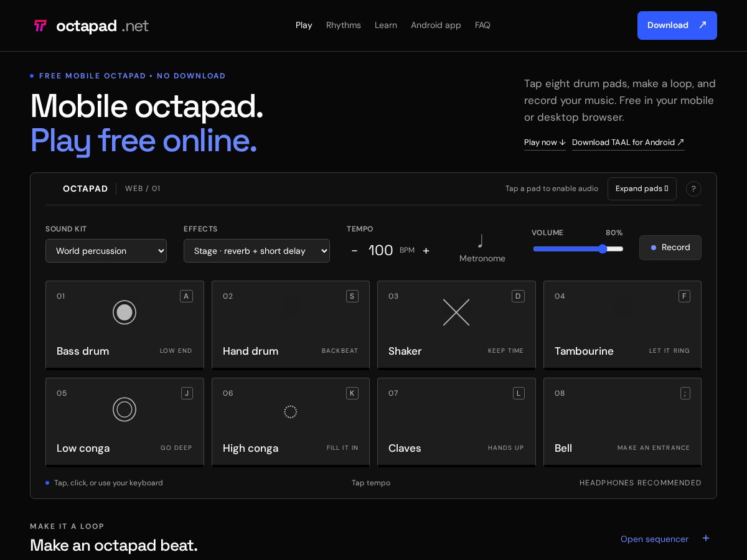Click the A key badge on Bass drum
Viewport: 747px width, 560px height.
click(186, 296)
